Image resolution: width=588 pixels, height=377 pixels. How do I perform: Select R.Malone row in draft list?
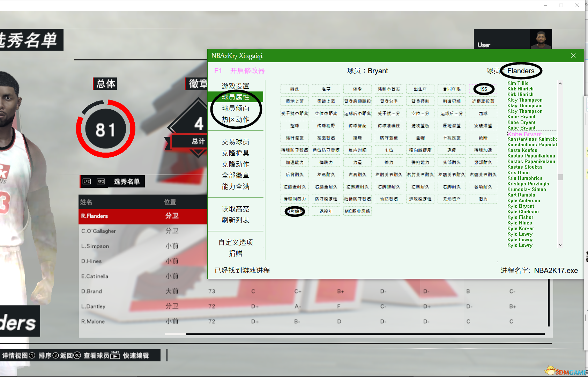tap(313, 321)
